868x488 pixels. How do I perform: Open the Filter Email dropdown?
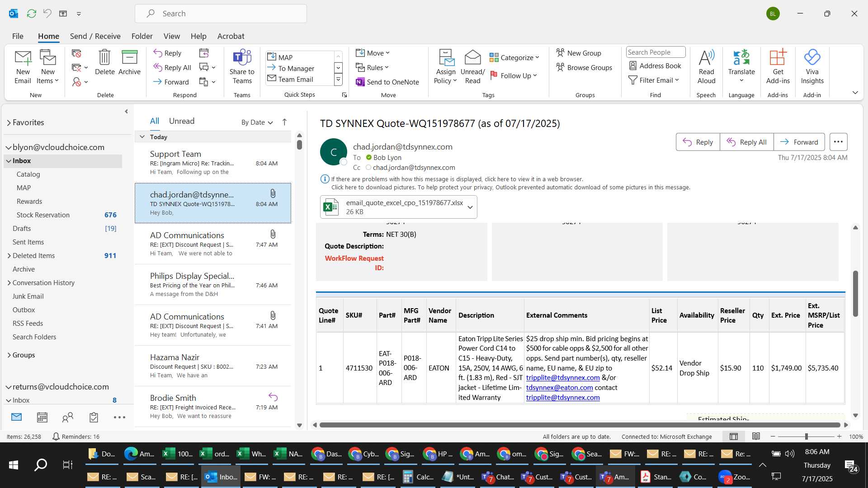(654, 80)
